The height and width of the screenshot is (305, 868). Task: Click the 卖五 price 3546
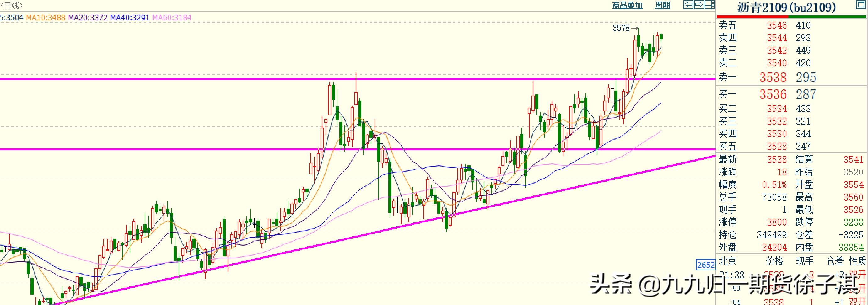click(x=777, y=25)
